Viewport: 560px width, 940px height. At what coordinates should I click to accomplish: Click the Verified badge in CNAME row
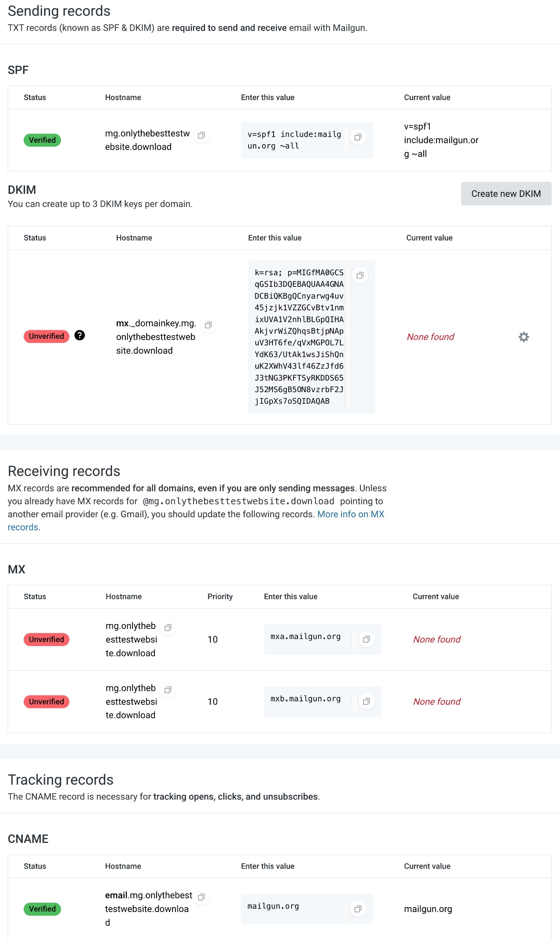point(42,909)
